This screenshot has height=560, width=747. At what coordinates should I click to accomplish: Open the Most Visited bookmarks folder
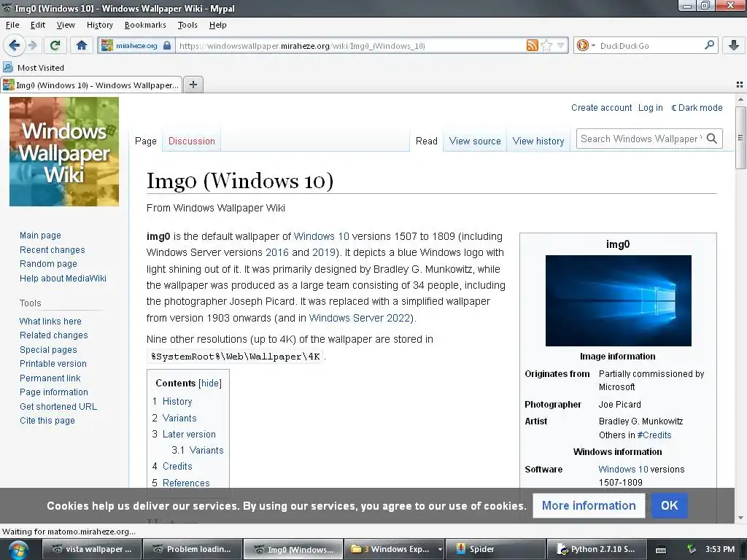coord(34,68)
